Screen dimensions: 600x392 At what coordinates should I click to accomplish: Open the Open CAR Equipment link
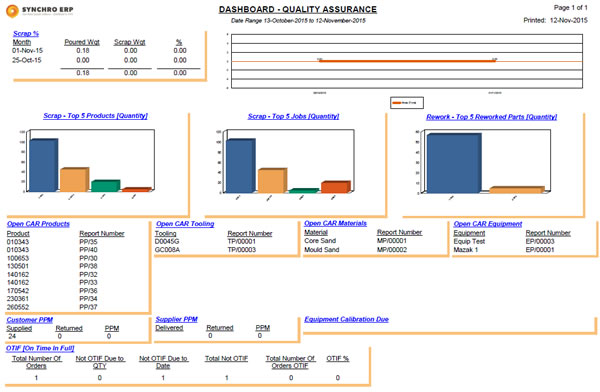488,224
